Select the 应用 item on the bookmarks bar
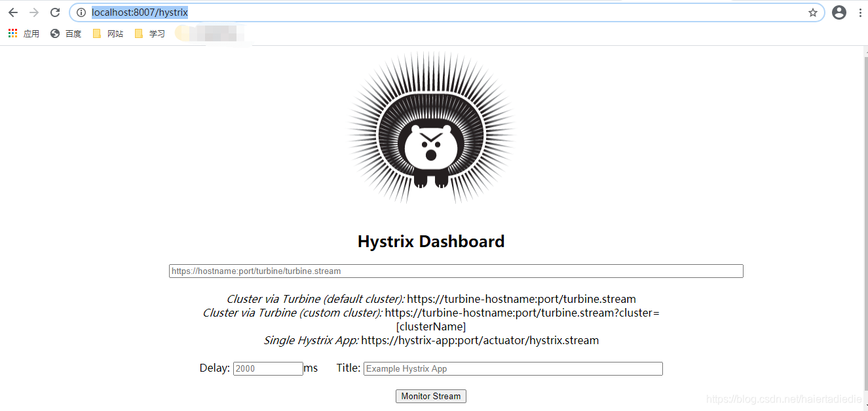This screenshot has height=411, width=868. [31, 33]
